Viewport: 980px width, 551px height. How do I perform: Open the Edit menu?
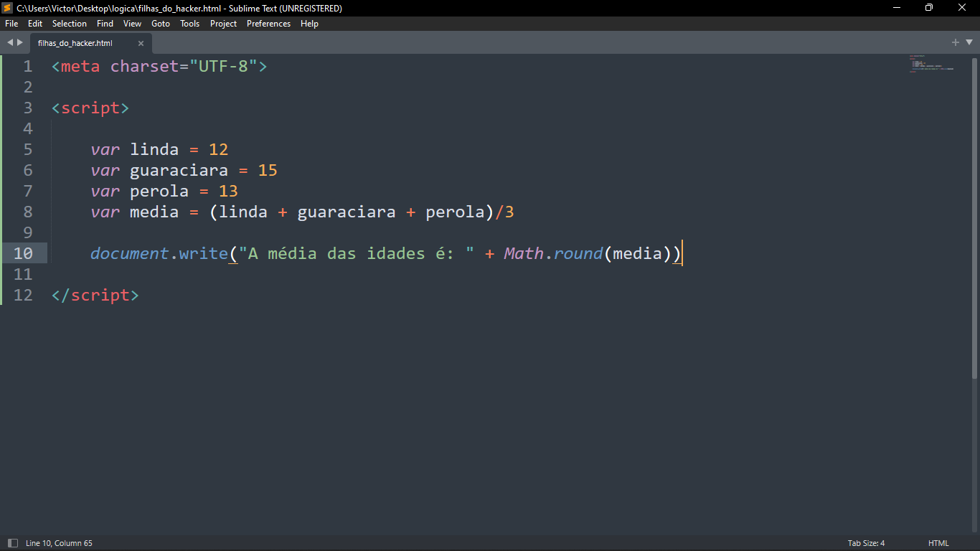[x=35, y=24]
